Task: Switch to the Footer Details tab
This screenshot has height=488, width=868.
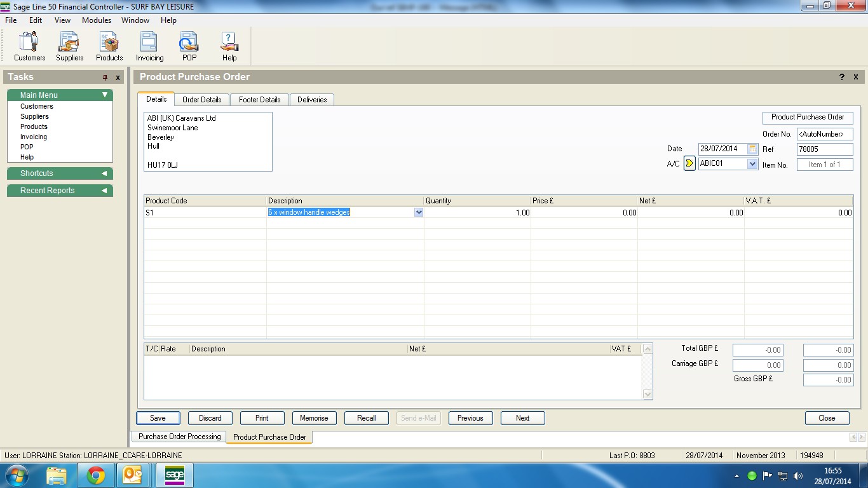Action: point(259,100)
